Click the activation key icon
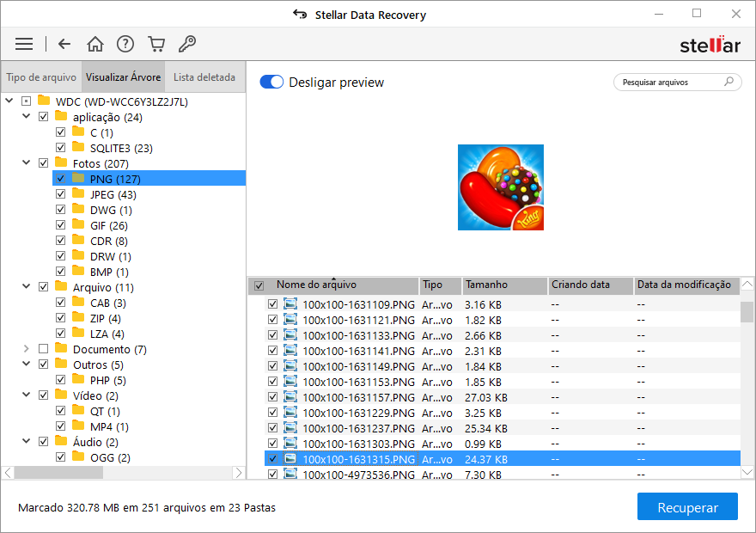 187,44
